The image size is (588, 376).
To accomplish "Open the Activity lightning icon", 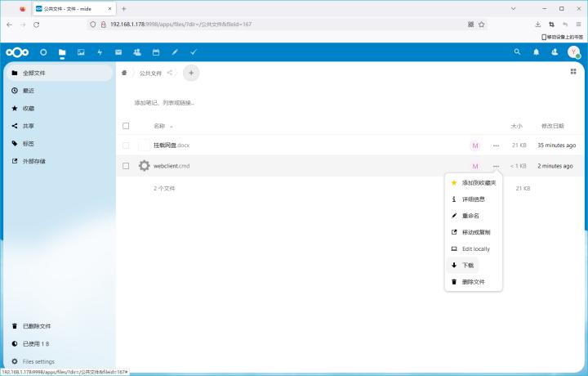I will 100,52.
